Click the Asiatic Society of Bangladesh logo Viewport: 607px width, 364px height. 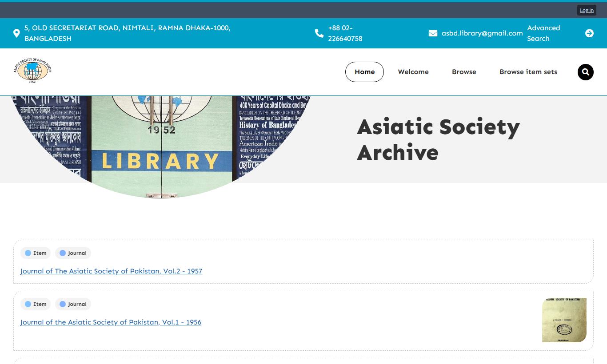tap(32, 71)
